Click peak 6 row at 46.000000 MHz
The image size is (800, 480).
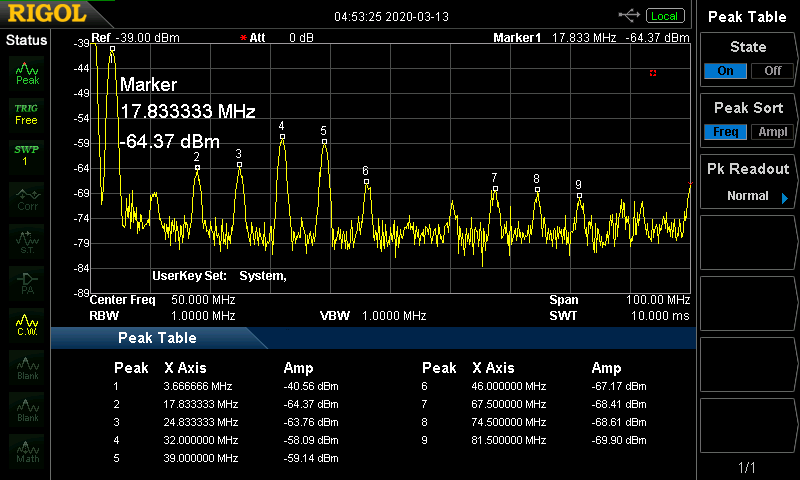(534, 386)
